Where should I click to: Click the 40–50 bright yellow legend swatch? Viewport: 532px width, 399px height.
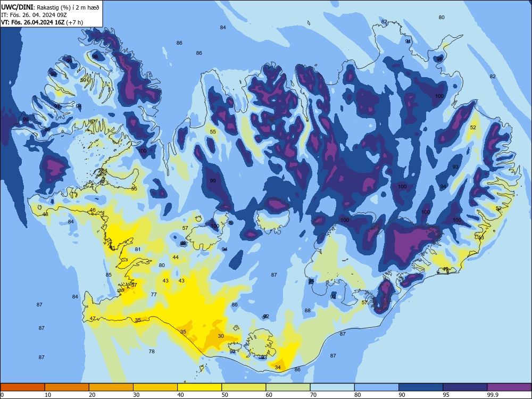tap(199, 387)
